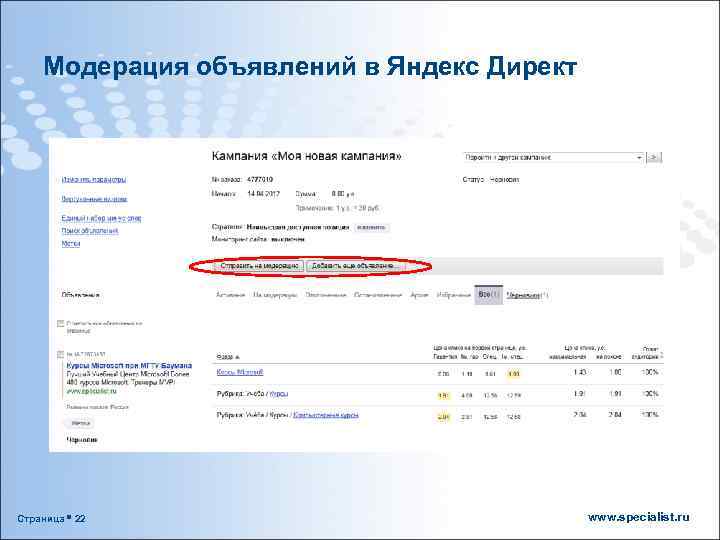The height and width of the screenshot is (540, 720).
Task: Click order number '4777010'
Action: (x=260, y=180)
